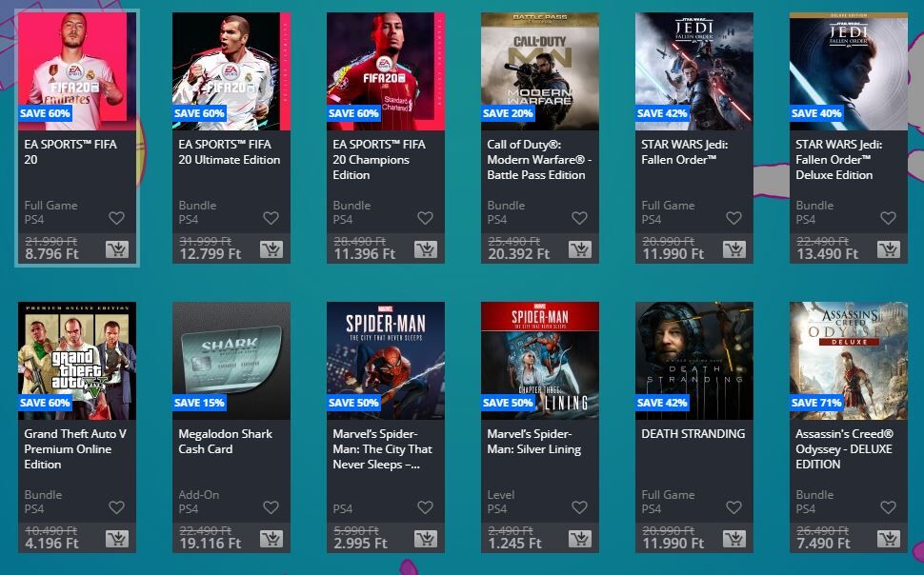Add DEATH STRANDING to cart

click(x=734, y=539)
